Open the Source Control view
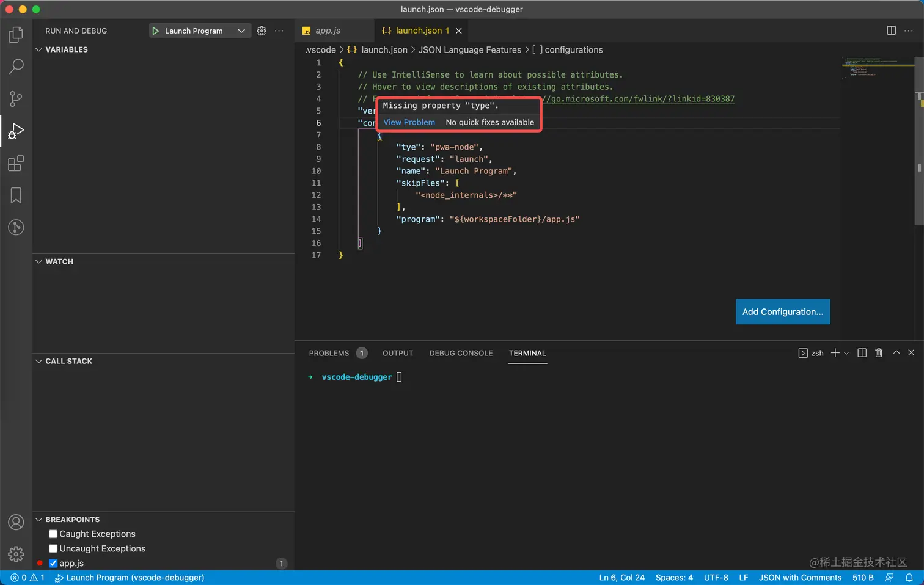The width and height of the screenshot is (924, 585). (16, 99)
